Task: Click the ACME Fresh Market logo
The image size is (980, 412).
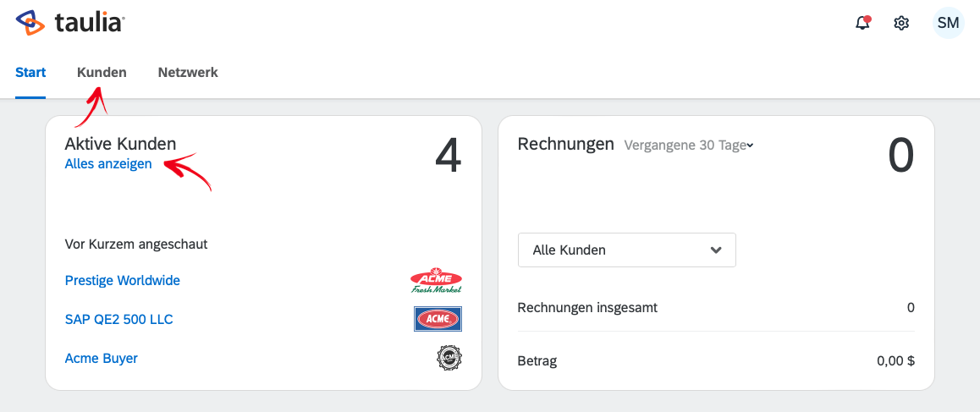Action: [x=436, y=282]
